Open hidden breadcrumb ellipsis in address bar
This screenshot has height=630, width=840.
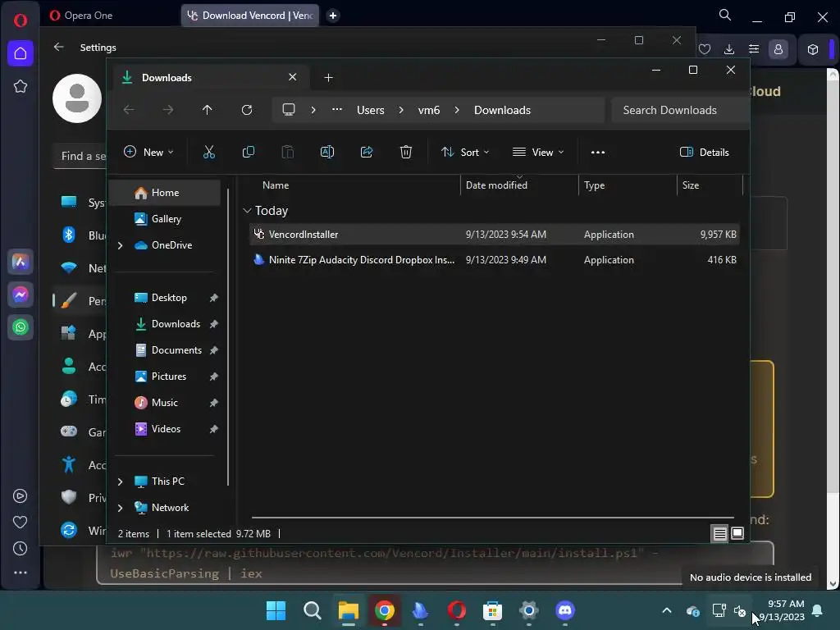pyautogui.click(x=337, y=110)
